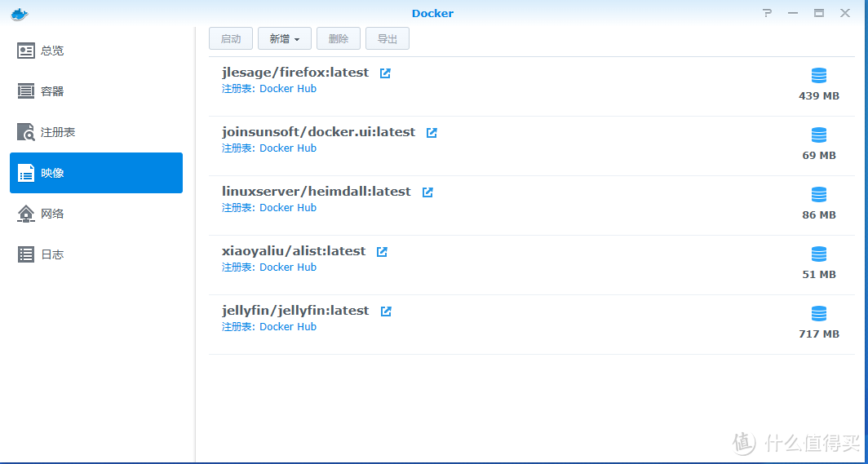Viewport: 868px width, 464px height.
Task: Close the Docker window
Action: point(845,13)
